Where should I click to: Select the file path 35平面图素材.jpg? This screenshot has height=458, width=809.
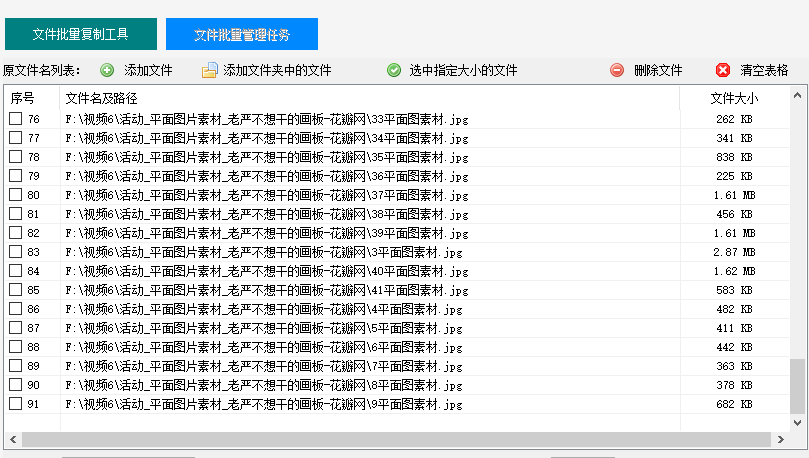267,157
